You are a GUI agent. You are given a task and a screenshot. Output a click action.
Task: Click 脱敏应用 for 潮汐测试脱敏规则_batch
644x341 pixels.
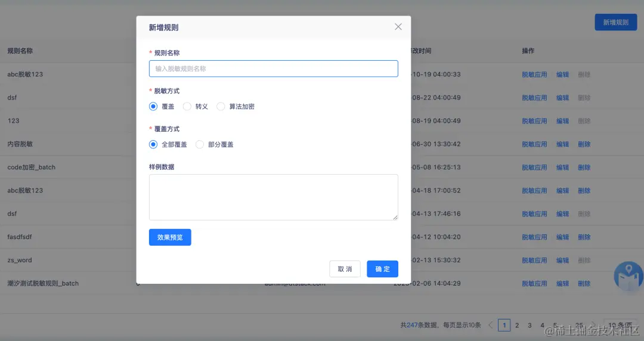(534, 284)
